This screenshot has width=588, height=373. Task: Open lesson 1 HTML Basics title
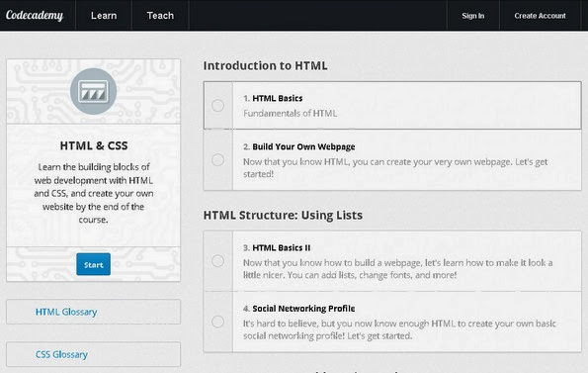coord(277,98)
